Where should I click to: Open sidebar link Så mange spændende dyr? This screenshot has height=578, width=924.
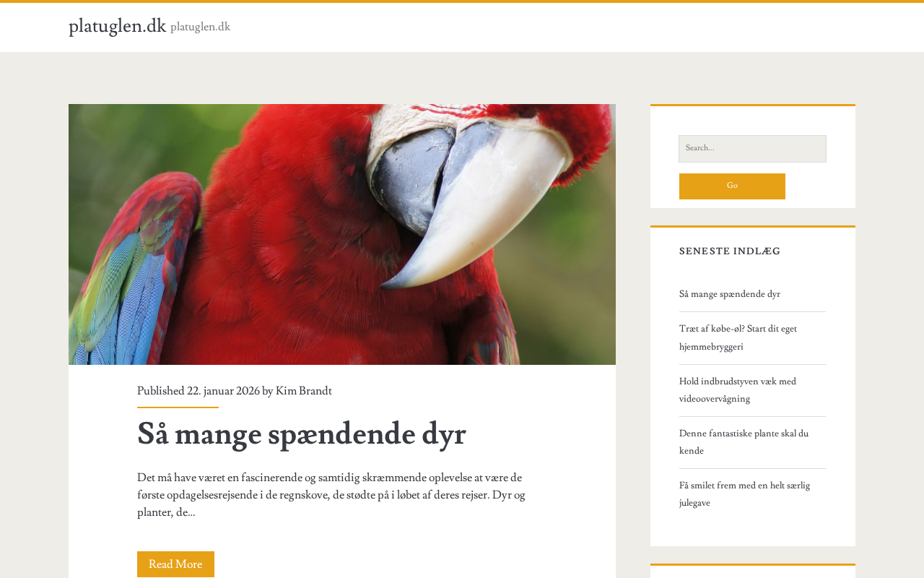pyautogui.click(x=729, y=294)
